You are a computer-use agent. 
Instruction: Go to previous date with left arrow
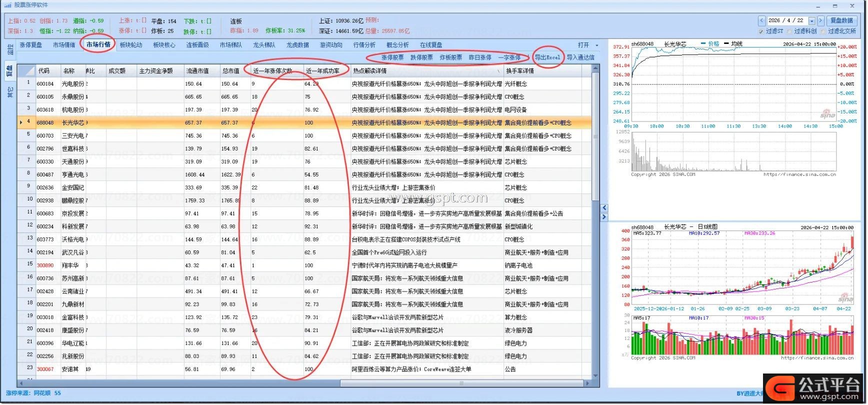(761, 20)
